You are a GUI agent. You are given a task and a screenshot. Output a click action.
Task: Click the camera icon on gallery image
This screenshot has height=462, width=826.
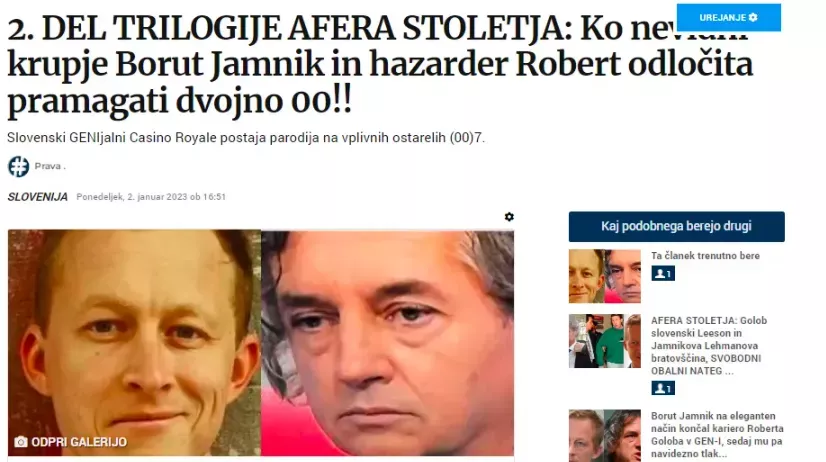pos(21,441)
